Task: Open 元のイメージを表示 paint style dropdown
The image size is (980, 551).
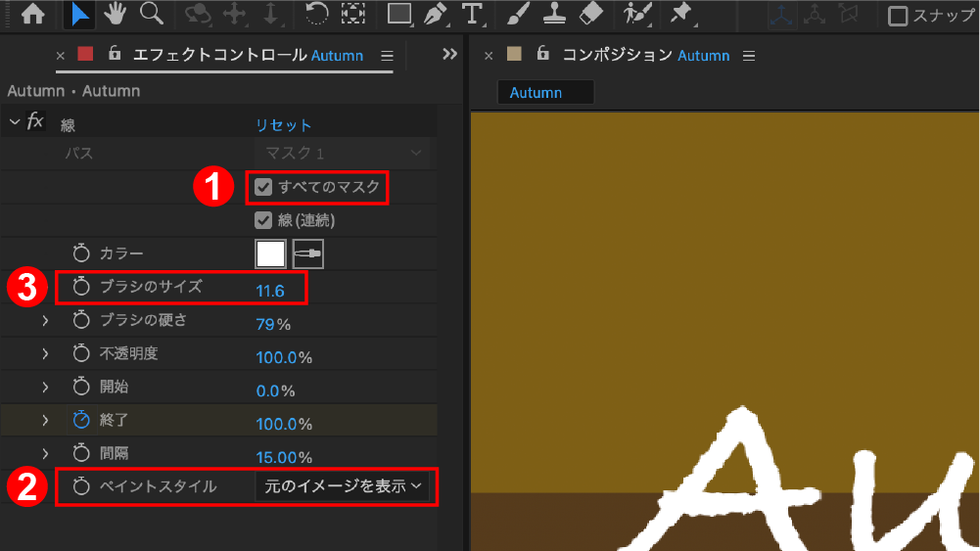Action: [x=343, y=486]
